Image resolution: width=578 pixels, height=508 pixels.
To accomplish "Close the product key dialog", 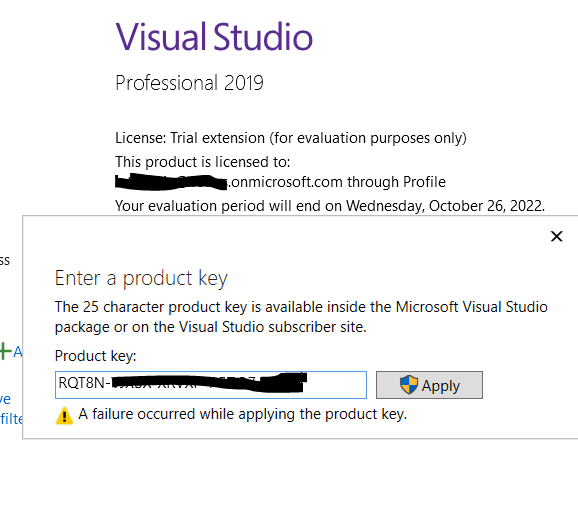I will point(556,236).
